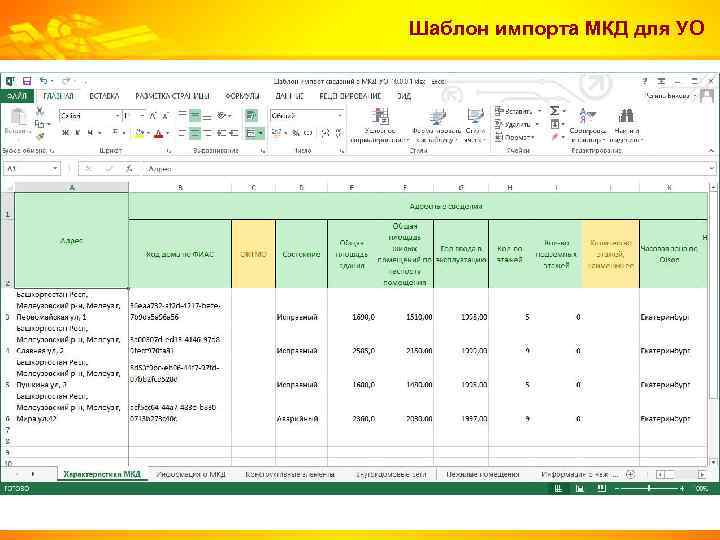Click the Copy icon

(x=40, y=124)
